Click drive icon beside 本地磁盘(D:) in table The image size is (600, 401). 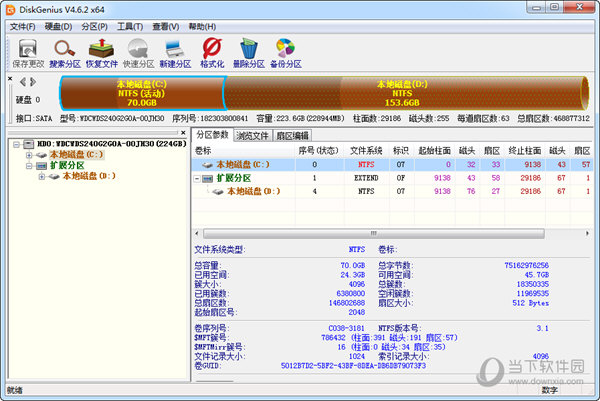pyautogui.click(x=218, y=191)
